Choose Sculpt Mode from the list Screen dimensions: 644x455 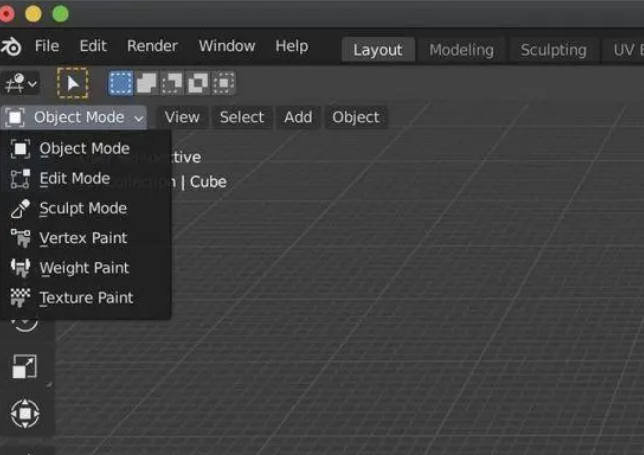pyautogui.click(x=86, y=208)
